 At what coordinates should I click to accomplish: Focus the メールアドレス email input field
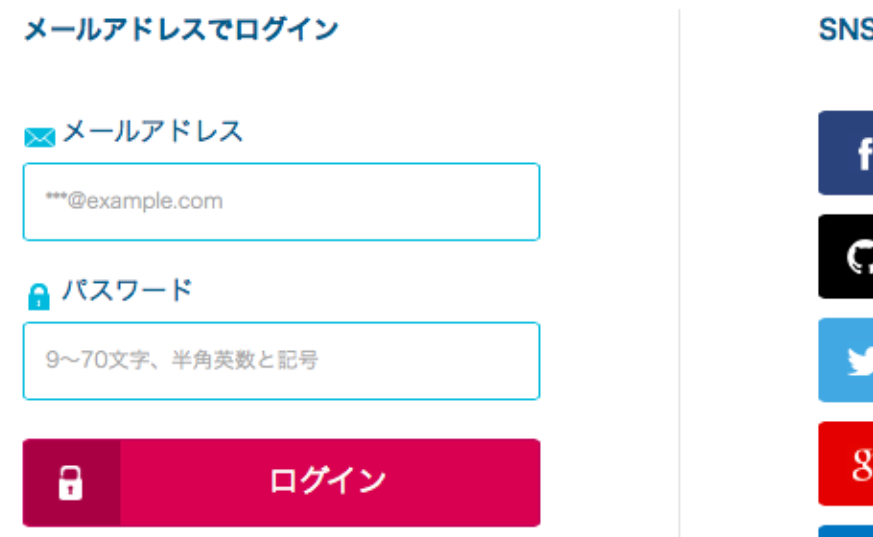click(281, 202)
